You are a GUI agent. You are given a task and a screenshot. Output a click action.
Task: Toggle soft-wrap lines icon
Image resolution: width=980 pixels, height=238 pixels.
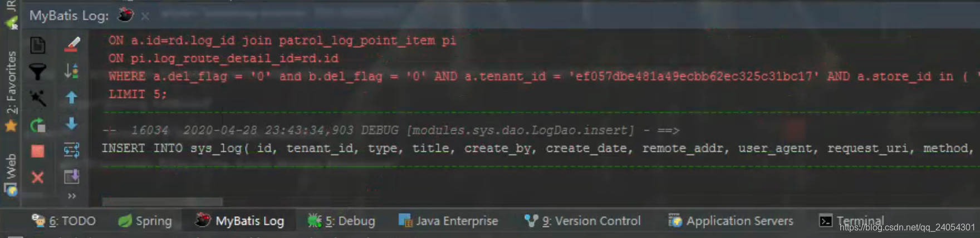(72, 150)
